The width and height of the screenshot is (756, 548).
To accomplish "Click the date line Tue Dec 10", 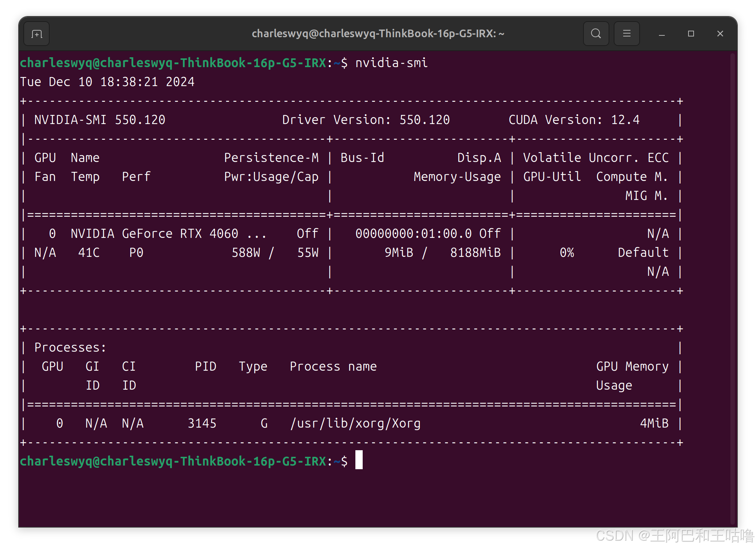I will 107,82.
